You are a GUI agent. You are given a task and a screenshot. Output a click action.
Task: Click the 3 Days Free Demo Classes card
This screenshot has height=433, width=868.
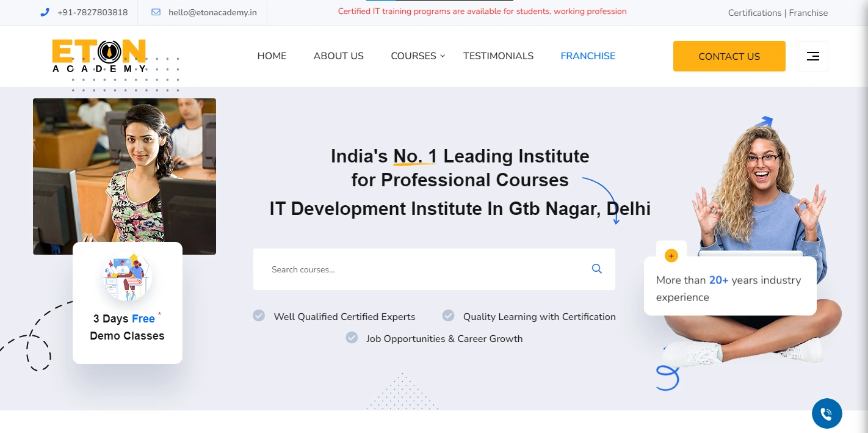[128, 303]
